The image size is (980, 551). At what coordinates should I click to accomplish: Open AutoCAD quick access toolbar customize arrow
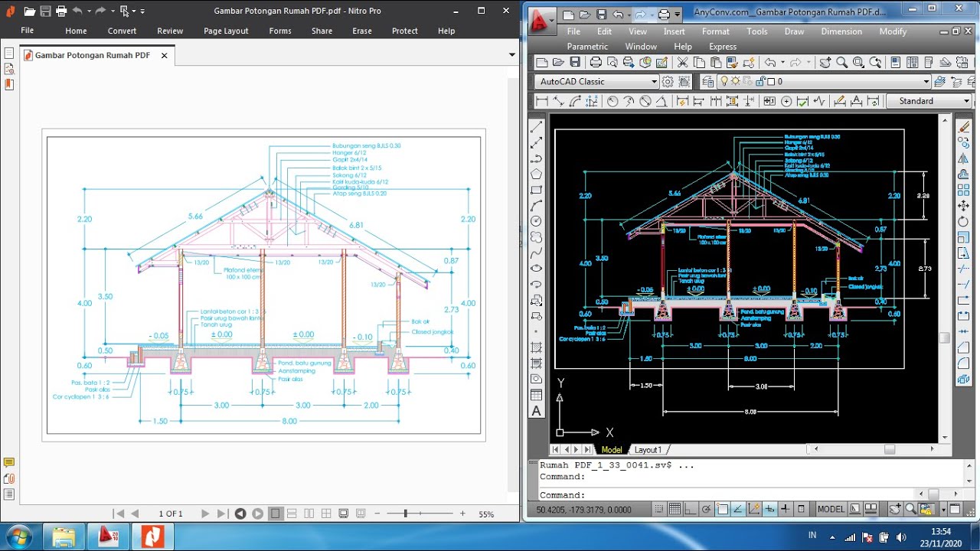[678, 14]
